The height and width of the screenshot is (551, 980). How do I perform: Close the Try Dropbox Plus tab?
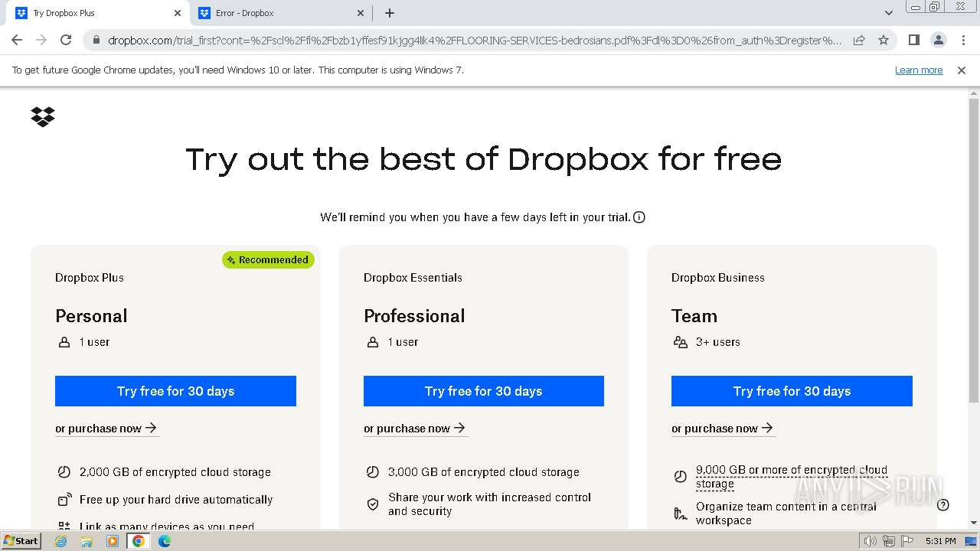[x=177, y=13]
